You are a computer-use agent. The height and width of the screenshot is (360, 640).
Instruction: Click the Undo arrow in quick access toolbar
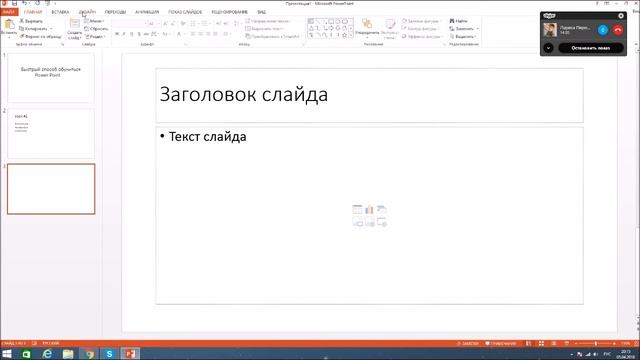[24, 3]
